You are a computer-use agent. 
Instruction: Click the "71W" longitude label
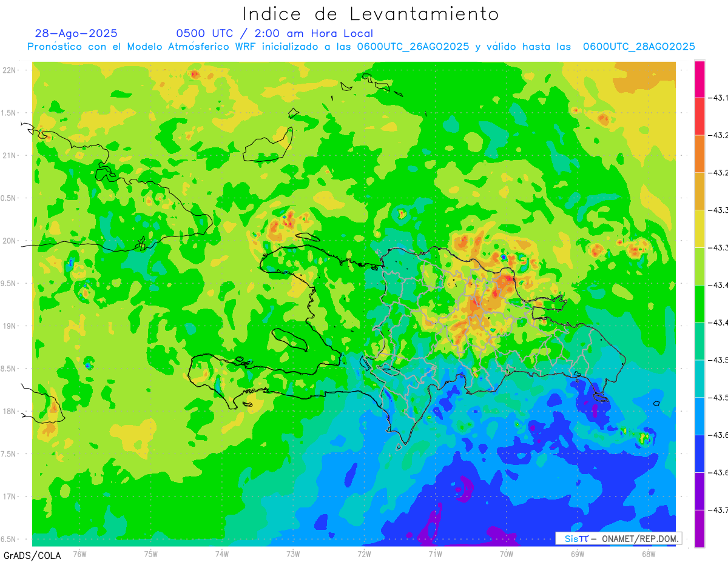(435, 554)
